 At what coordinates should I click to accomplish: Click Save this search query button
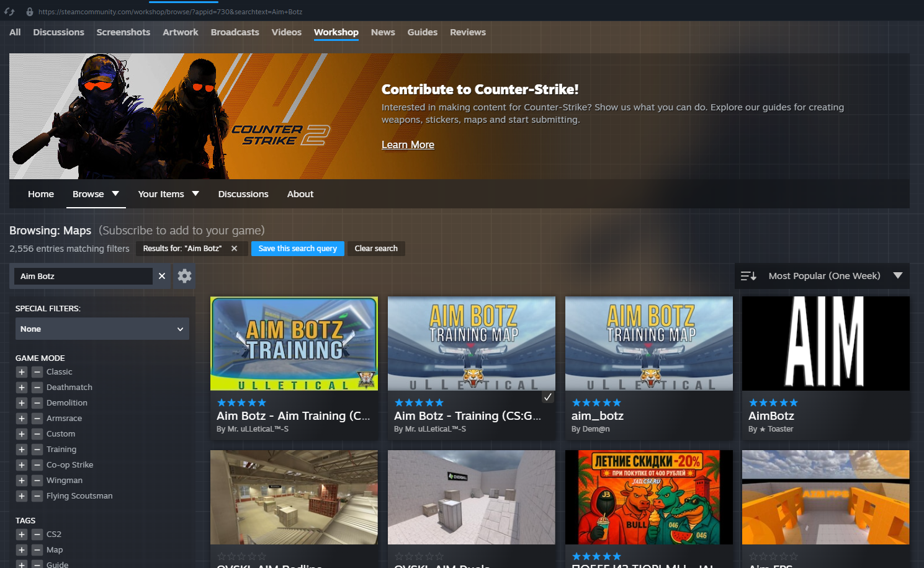298,249
